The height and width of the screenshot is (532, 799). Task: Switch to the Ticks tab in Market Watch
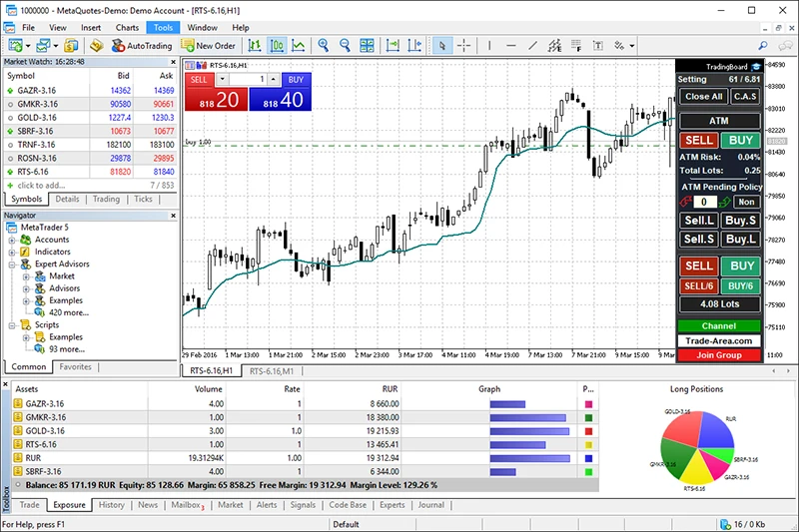(x=143, y=199)
